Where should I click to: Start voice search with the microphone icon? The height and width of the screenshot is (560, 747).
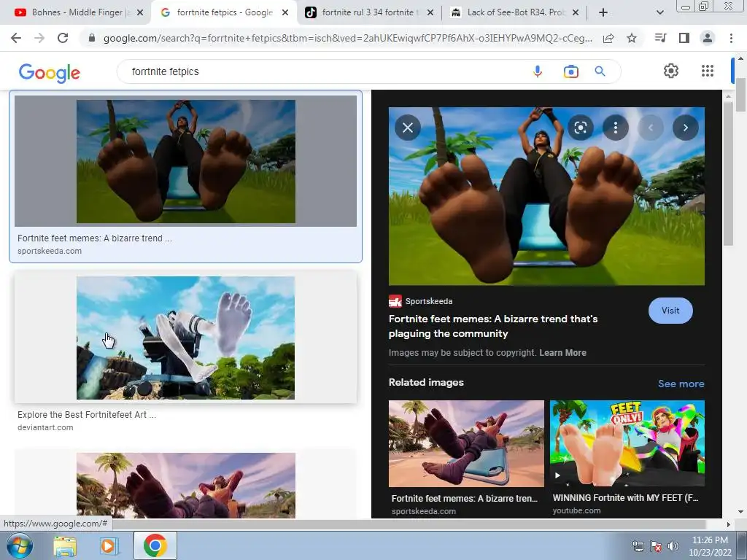(538, 71)
